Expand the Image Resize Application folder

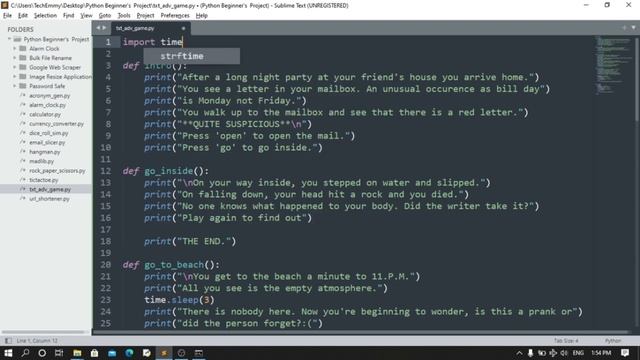click(x=15, y=77)
